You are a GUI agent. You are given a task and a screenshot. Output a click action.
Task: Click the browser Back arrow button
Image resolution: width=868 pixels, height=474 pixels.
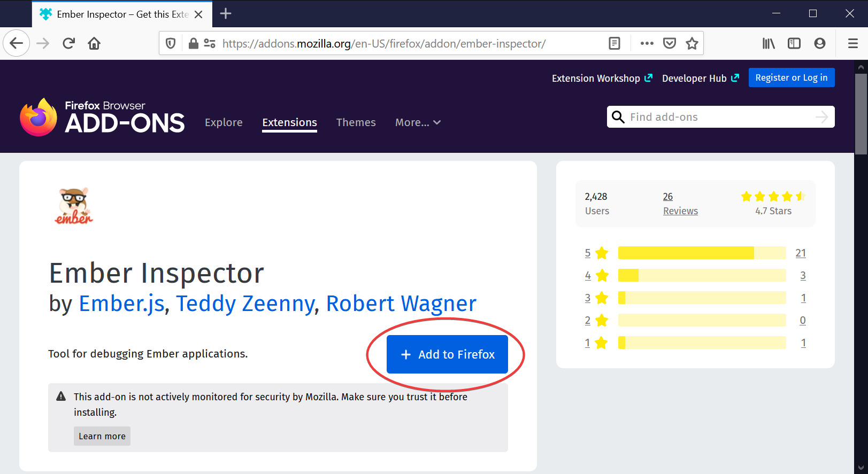pyautogui.click(x=17, y=43)
